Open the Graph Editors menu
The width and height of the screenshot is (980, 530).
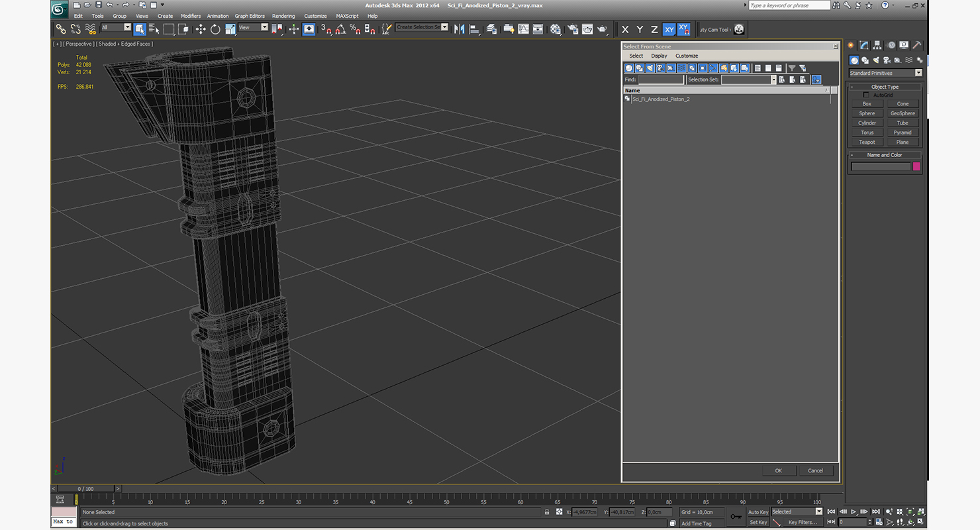pyautogui.click(x=250, y=16)
